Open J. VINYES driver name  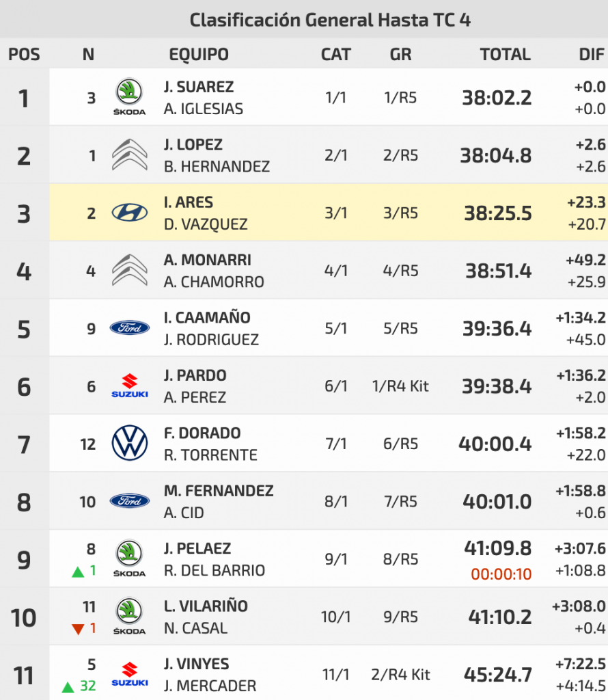[197, 664]
